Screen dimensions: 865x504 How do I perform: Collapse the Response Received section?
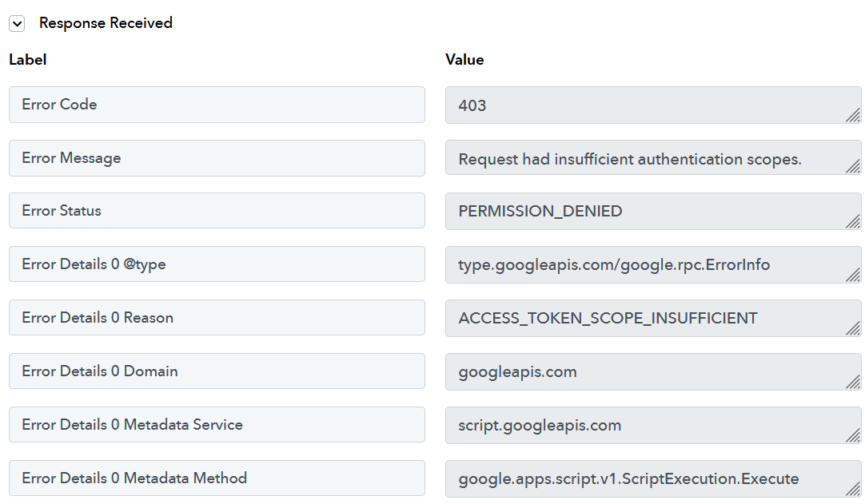pyautogui.click(x=17, y=24)
